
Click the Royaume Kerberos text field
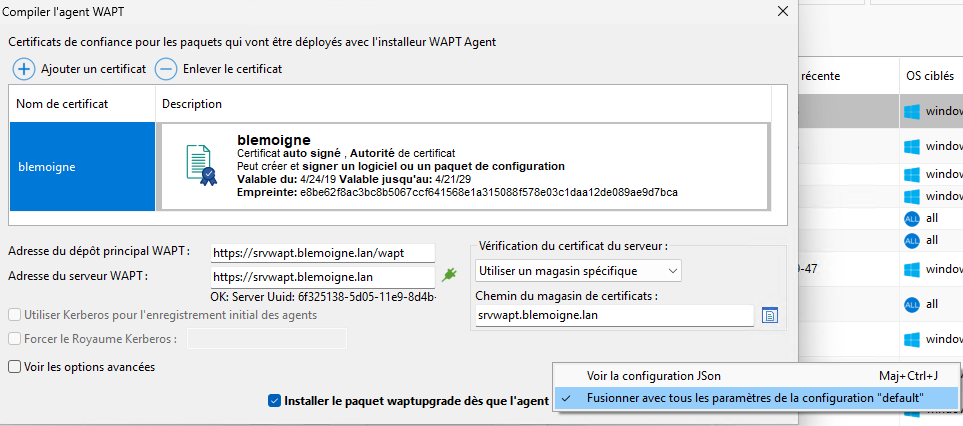[x=267, y=338]
